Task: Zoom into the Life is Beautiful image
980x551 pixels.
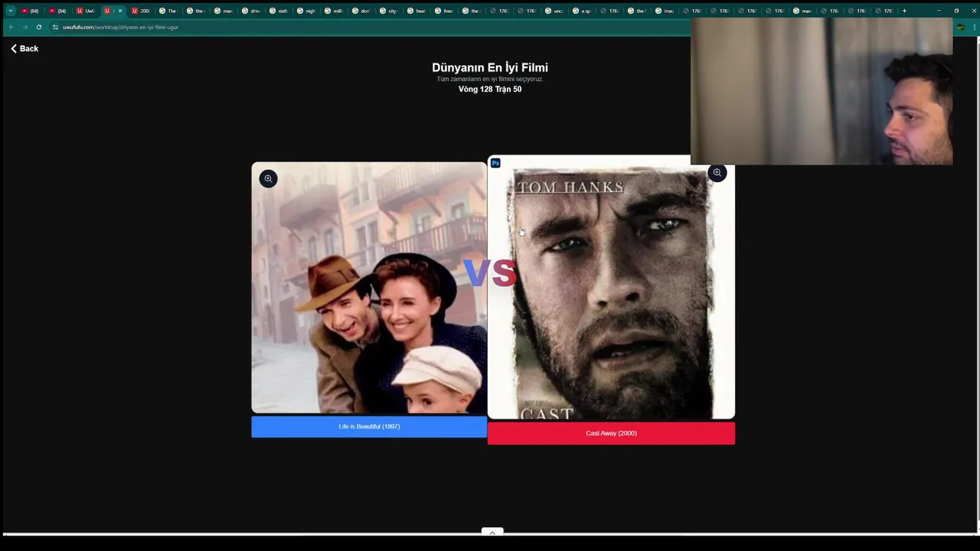Action: 268,178
